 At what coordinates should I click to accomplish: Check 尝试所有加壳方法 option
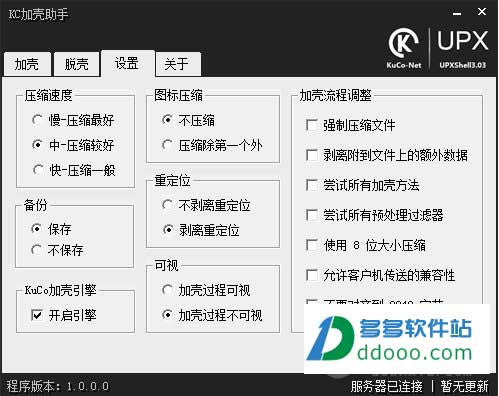[x=363, y=185]
